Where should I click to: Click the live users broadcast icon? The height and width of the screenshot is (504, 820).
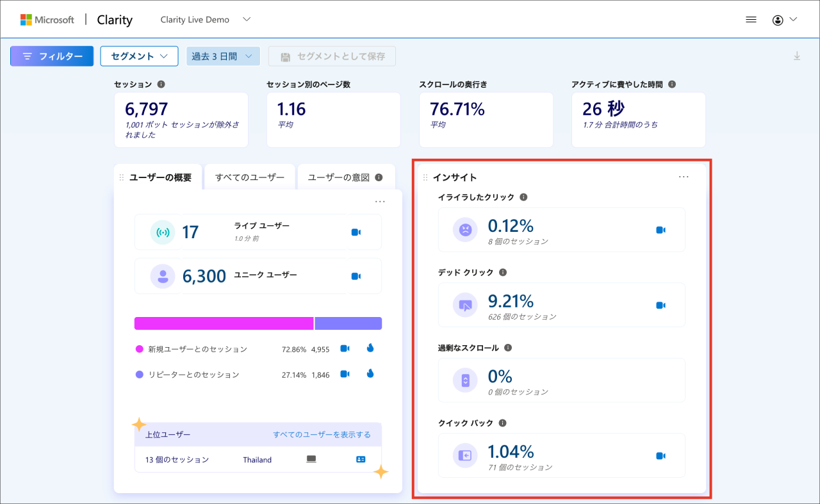tap(163, 232)
